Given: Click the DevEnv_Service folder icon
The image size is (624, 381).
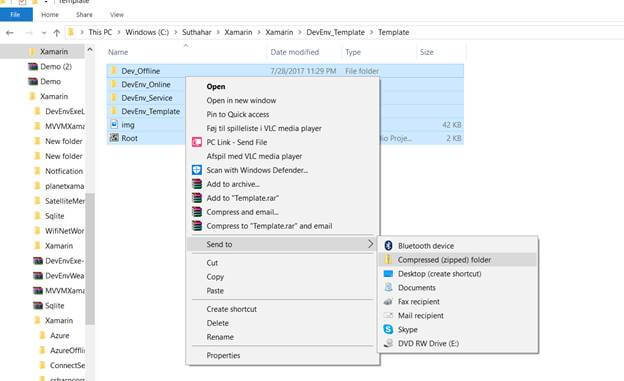Looking at the screenshot, I should (x=114, y=98).
